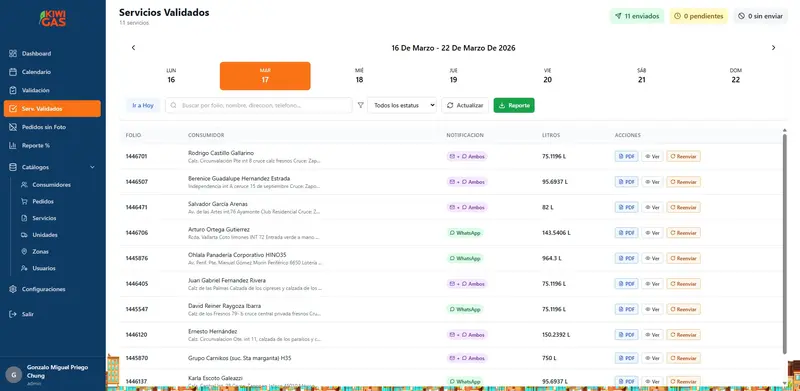View service for folio 1446471
Viewport: 800px width, 391px height.
[652, 207]
